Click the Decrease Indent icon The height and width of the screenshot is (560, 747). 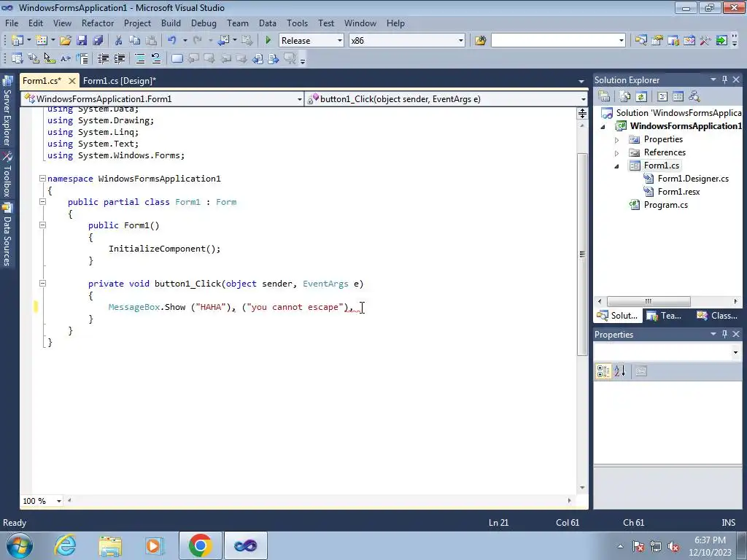[103, 58]
